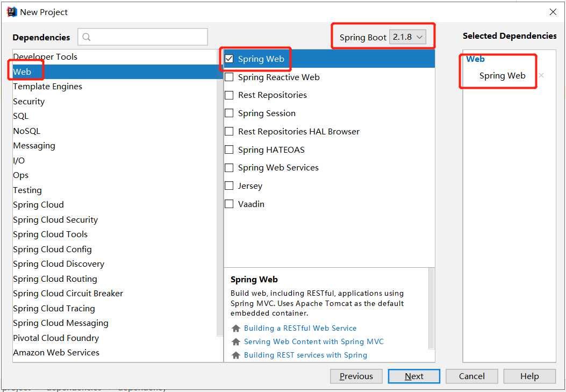Image resolution: width=566 pixels, height=392 pixels.
Task: Tick the Spring Session checkbox
Action: point(229,113)
